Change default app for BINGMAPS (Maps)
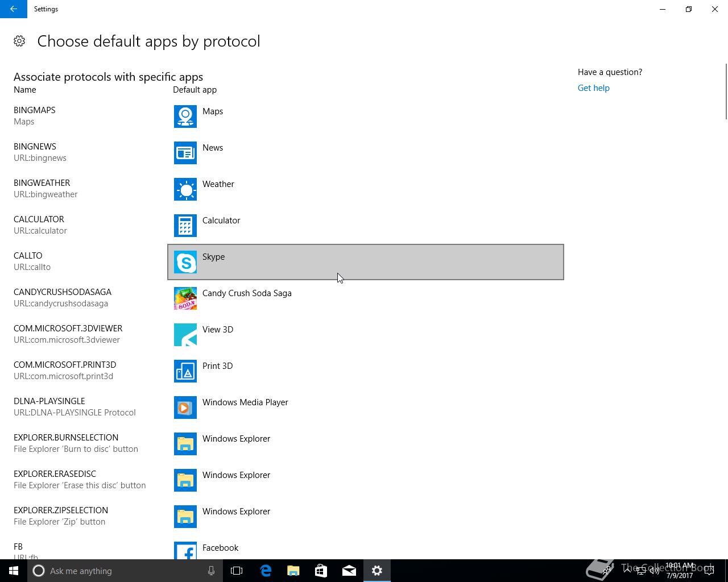Screen dimensions: 728x582 366,117
